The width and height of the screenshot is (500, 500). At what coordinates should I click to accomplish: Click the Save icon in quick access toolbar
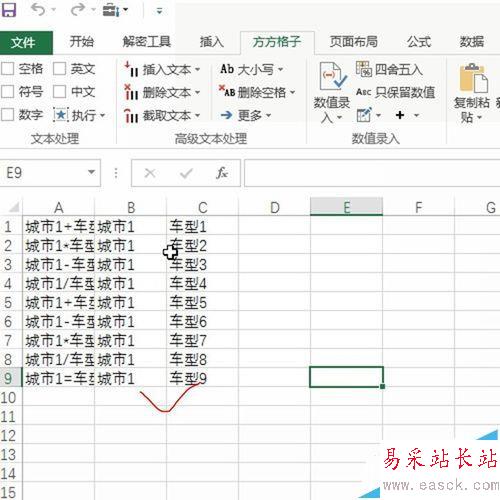[8, 10]
